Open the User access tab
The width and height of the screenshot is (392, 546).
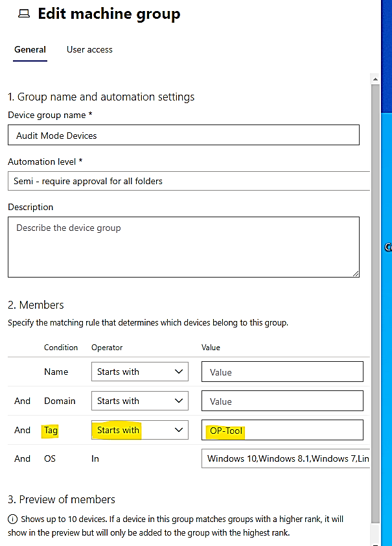(89, 49)
